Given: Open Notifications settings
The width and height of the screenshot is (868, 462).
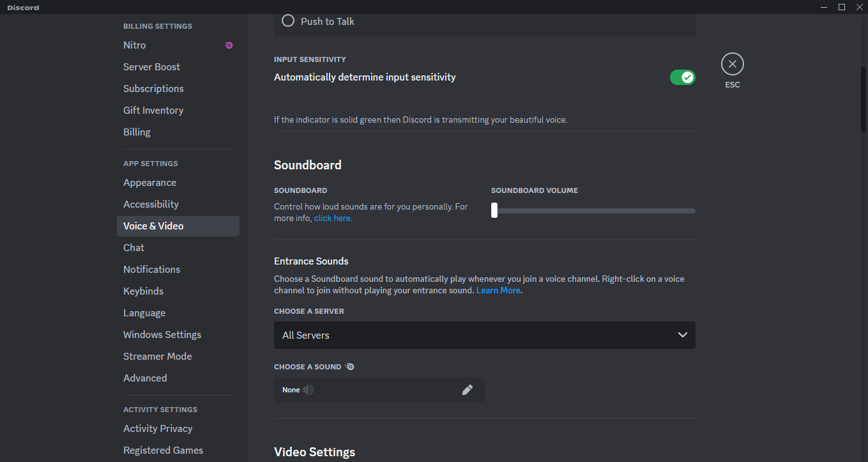Looking at the screenshot, I should coord(178,270).
